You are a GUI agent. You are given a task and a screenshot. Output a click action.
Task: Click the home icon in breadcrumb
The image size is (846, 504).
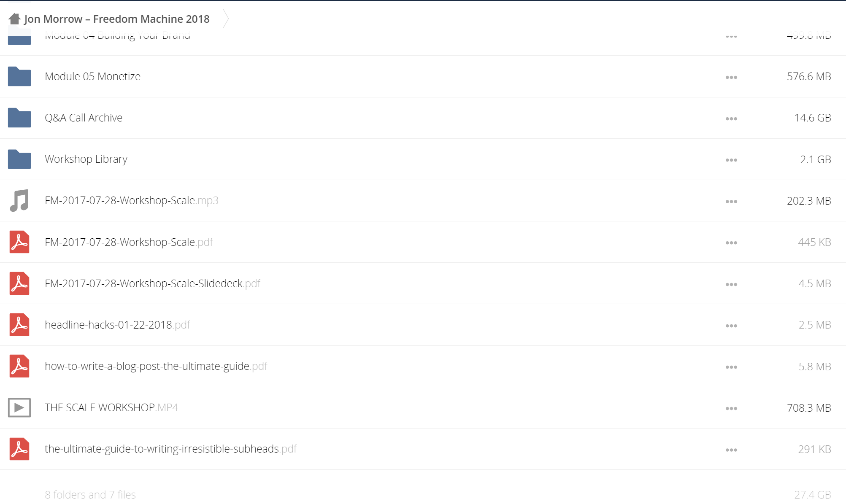click(14, 19)
